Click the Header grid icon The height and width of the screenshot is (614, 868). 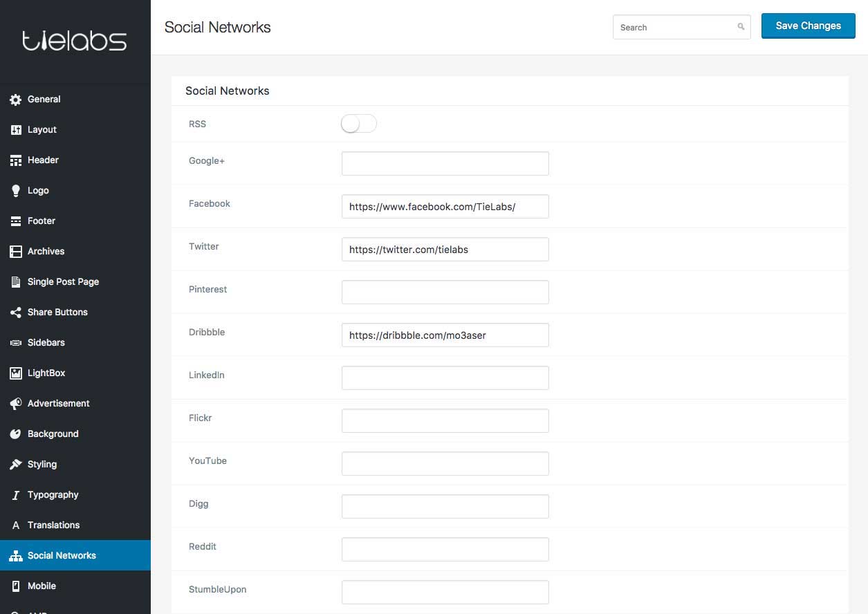tap(15, 160)
